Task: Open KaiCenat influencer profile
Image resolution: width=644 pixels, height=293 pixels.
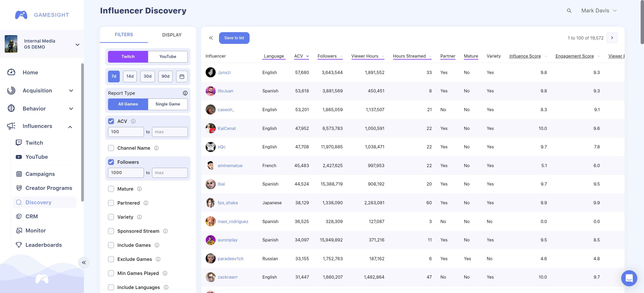Action: [227, 128]
